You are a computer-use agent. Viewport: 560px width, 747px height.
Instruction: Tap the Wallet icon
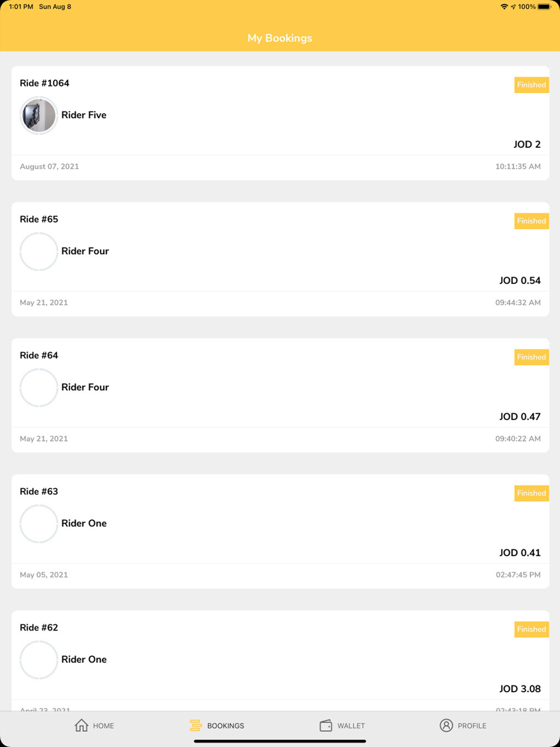coord(326,725)
